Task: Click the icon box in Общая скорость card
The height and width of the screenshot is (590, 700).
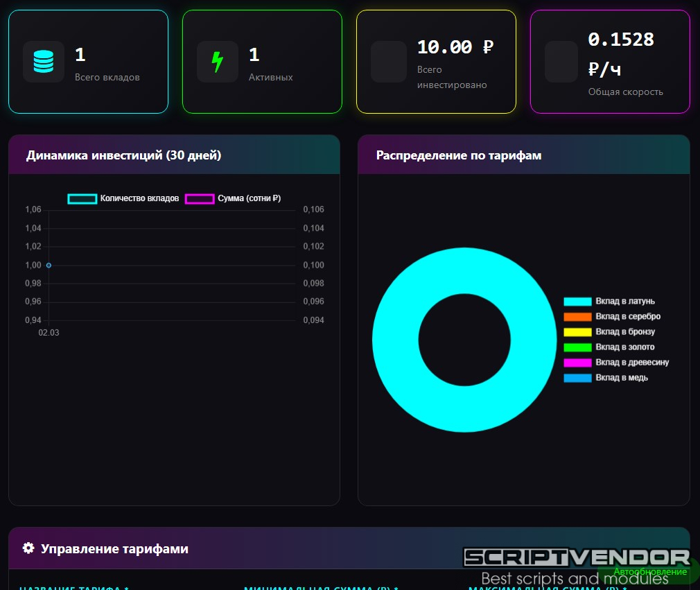Action: pyautogui.click(x=561, y=62)
